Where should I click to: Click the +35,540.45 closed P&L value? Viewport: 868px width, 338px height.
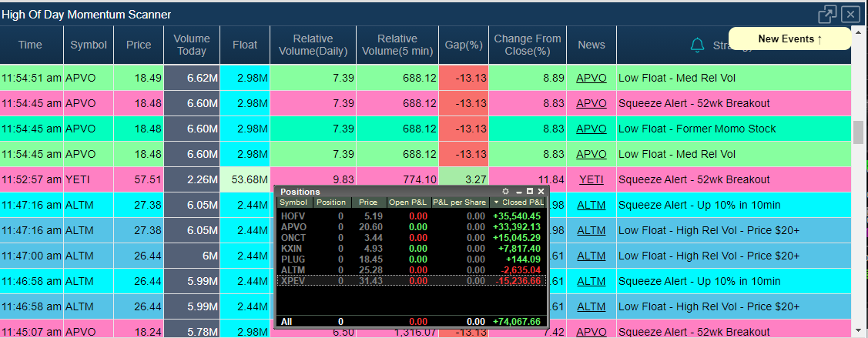click(516, 216)
